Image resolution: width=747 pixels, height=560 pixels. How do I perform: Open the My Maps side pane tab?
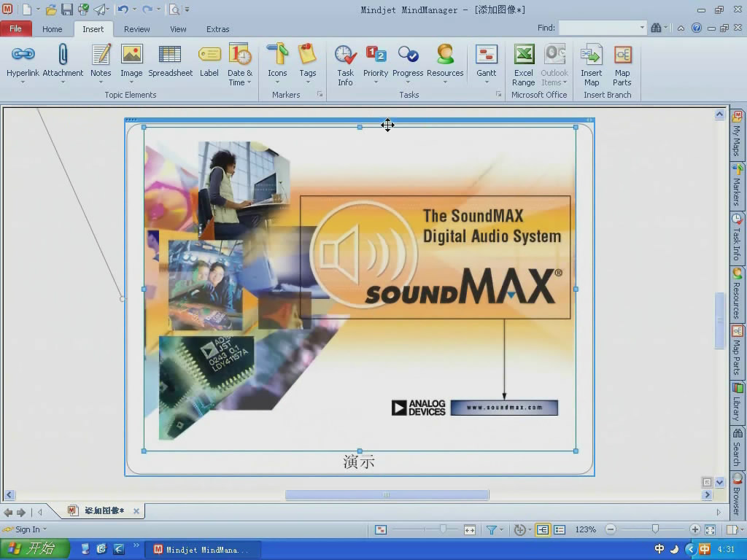point(737,133)
